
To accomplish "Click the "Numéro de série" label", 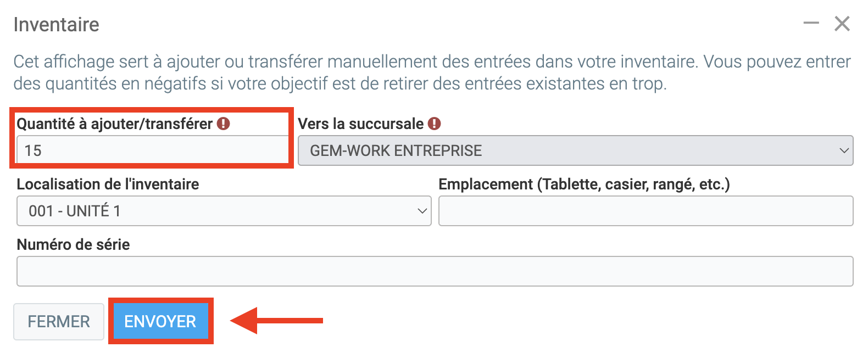I will click(x=74, y=245).
